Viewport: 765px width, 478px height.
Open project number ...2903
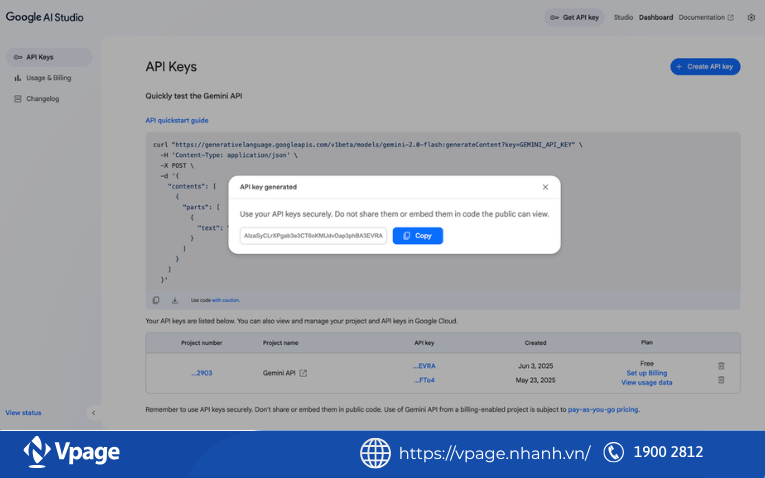coord(201,373)
